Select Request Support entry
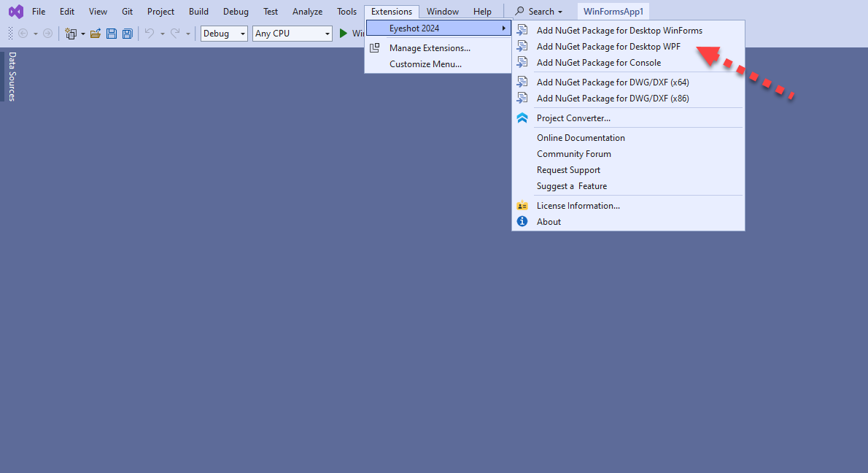 [x=628, y=169]
